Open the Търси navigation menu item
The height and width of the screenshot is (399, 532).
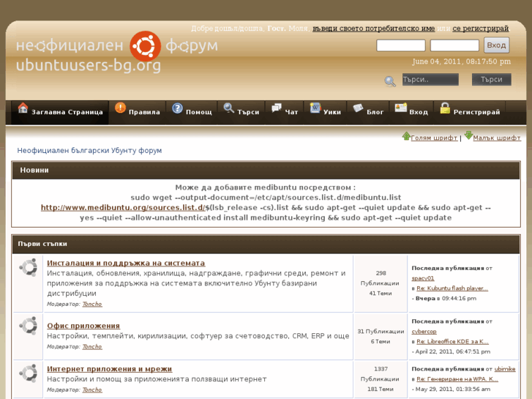241,112
